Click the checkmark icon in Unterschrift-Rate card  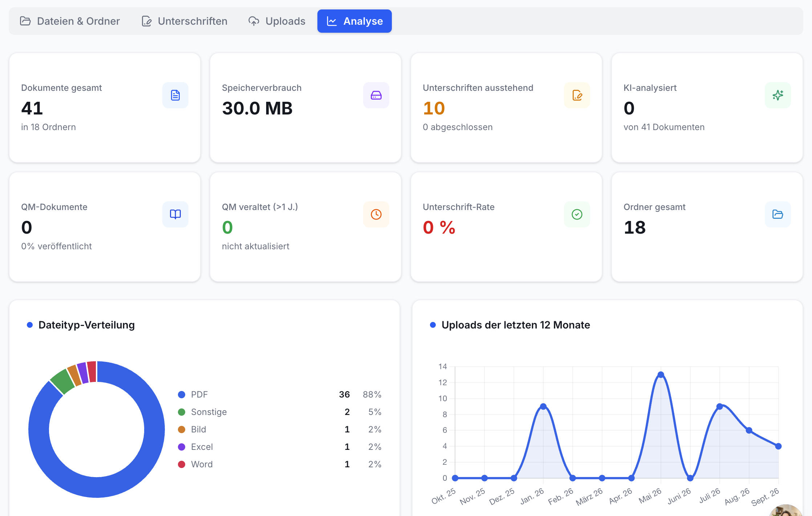(x=577, y=214)
